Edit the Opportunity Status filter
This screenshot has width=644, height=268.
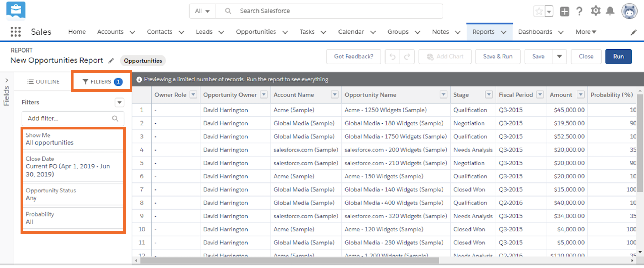click(73, 194)
